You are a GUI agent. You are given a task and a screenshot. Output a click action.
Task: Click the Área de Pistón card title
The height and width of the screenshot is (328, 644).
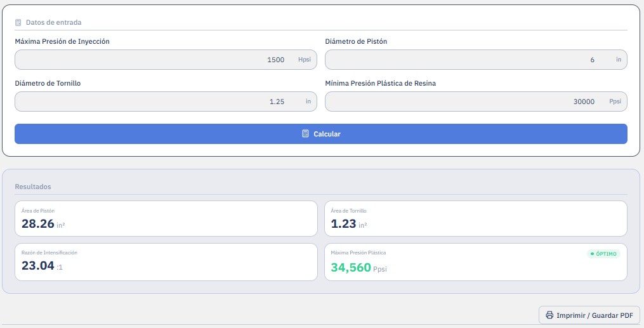38,211
